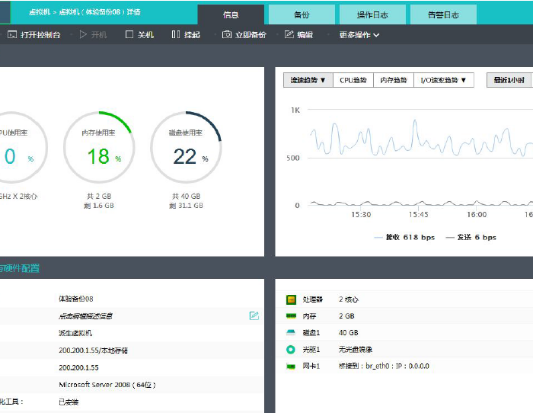The width and height of the screenshot is (534, 413).
Task: Click the 剩 31.1 GB disk remaining label
Action: click(x=186, y=206)
